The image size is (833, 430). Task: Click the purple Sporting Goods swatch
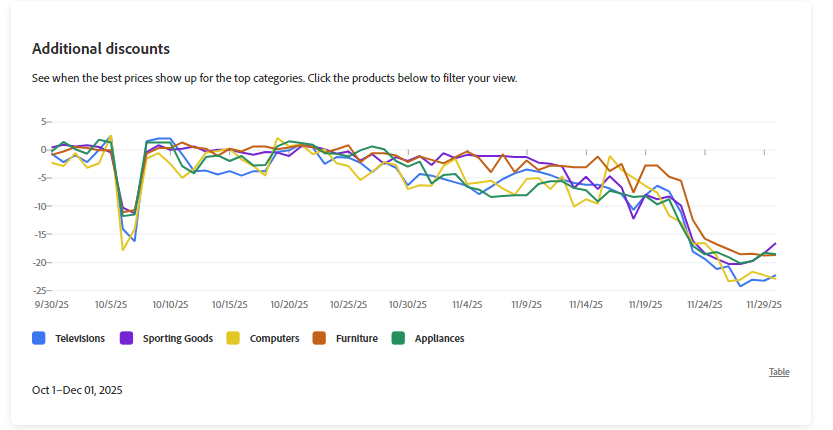pos(126,338)
